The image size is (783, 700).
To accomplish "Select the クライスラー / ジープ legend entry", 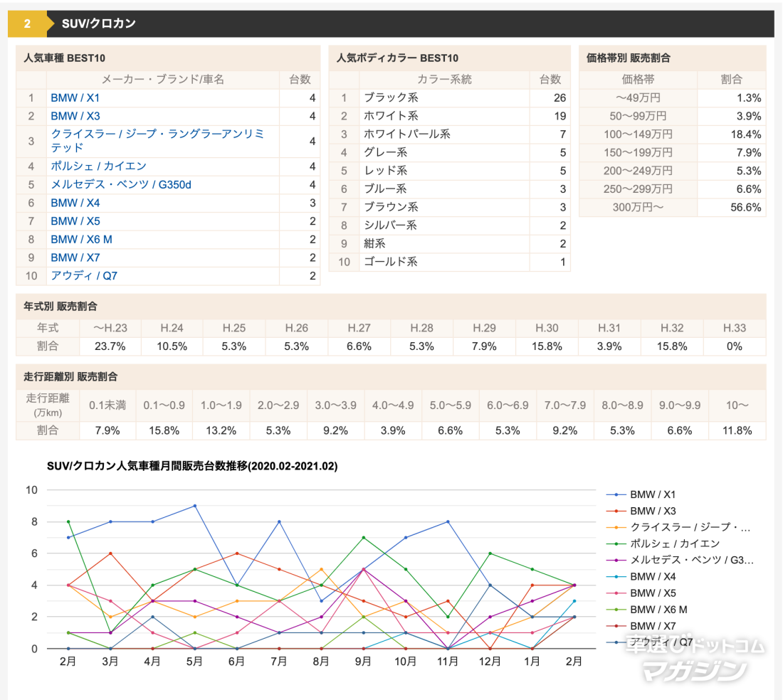I will coord(678,527).
